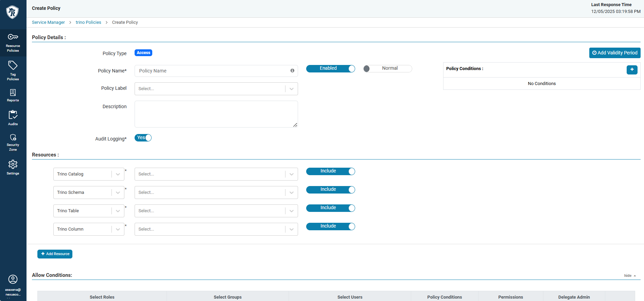Click the Create Policy breadcrumb text

pos(125,22)
